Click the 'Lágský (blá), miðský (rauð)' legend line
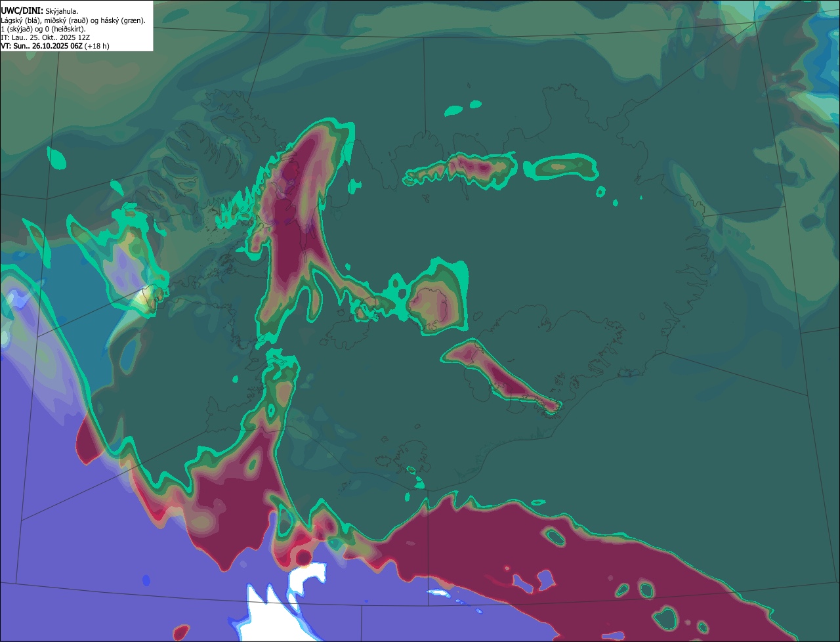This screenshot has width=840, height=642. 73,20
